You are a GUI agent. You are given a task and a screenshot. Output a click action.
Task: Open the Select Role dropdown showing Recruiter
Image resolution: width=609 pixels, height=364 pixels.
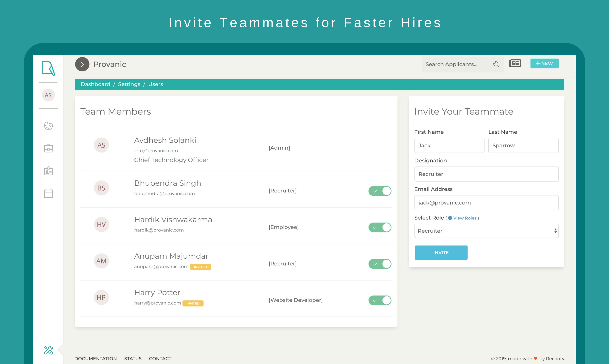[486, 231]
